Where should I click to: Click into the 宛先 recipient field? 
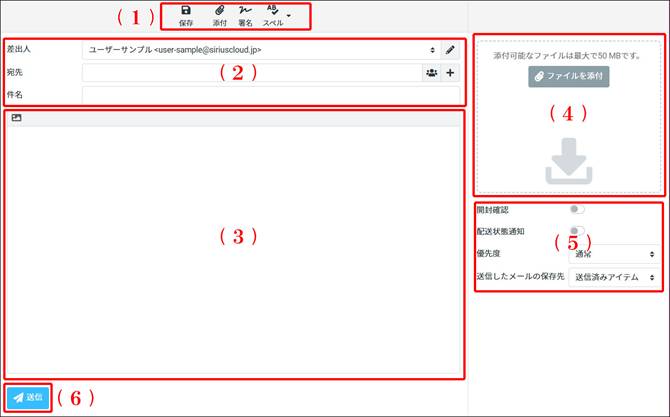click(252, 73)
